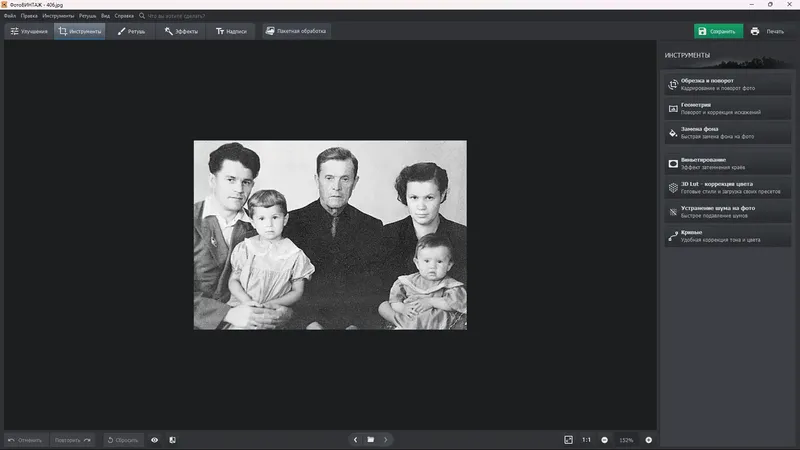Open Пакетная обработка
This screenshot has width=800, height=450.
[296, 31]
